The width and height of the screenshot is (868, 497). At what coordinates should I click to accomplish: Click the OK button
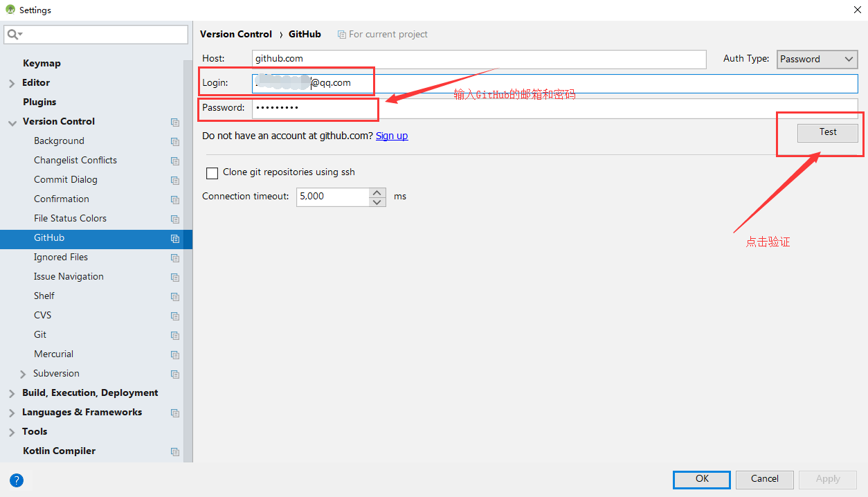click(702, 479)
